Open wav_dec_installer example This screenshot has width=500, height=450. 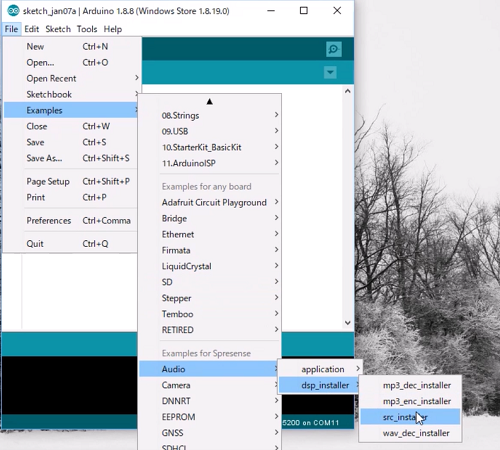pos(410,433)
